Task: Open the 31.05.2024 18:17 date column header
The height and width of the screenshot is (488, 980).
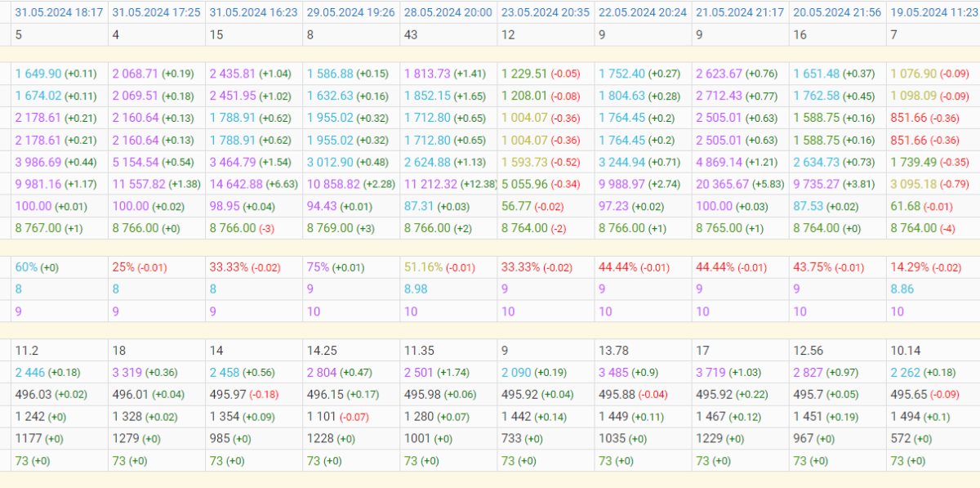Action: 59,12
